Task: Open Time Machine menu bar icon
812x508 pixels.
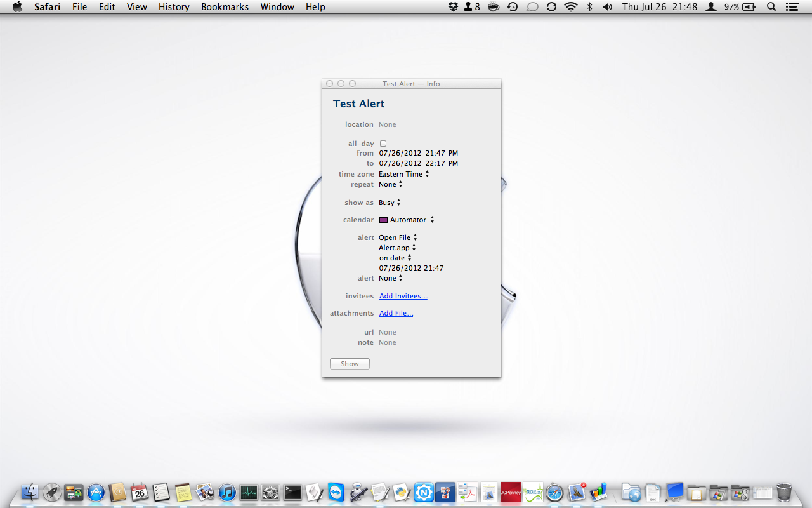Action: 513,7
